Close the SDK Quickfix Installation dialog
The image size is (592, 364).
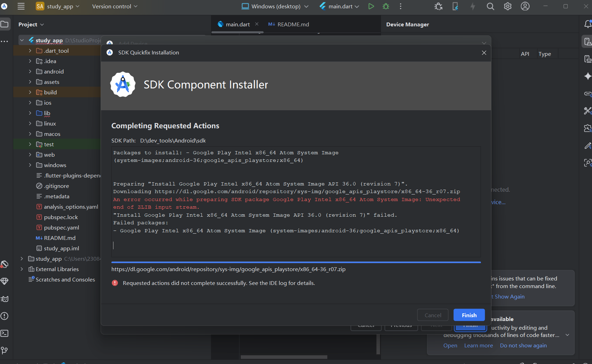point(484,53)
